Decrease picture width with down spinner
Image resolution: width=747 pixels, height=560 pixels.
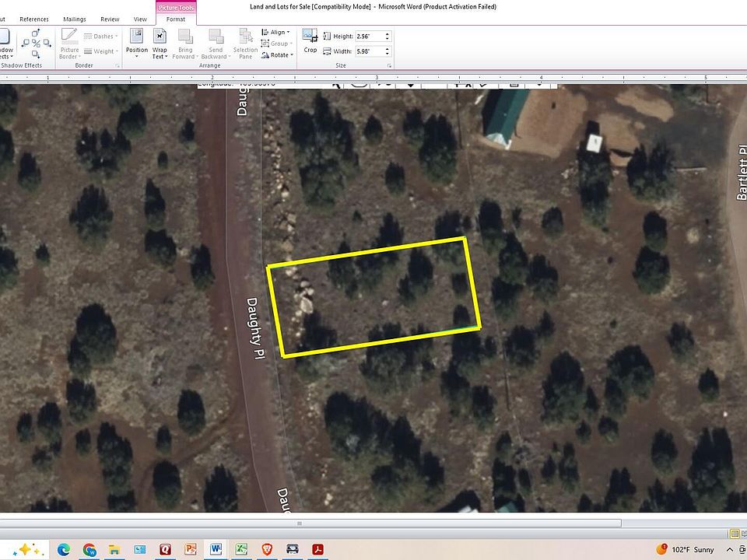388,54
